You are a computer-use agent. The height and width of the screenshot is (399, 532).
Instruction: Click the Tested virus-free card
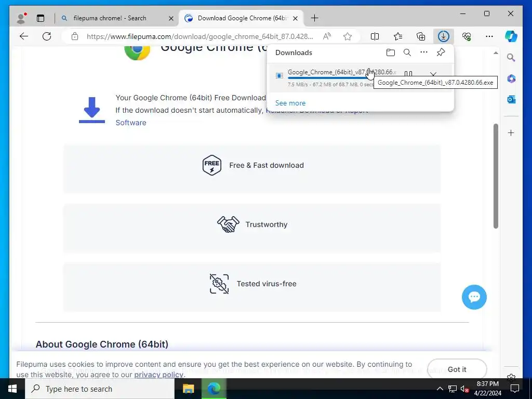252,287
